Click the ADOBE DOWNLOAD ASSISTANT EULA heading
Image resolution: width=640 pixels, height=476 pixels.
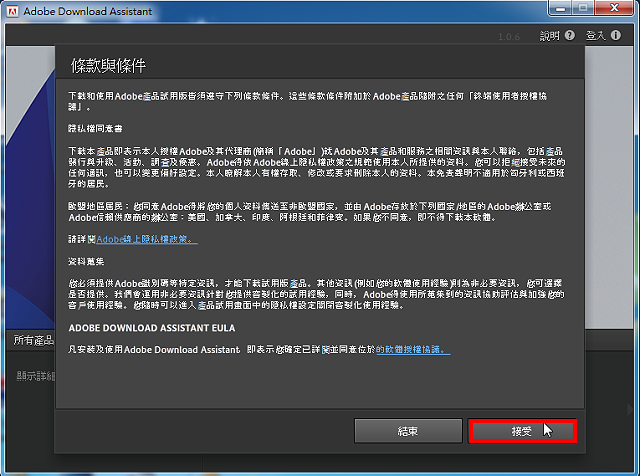click(152, 328)
